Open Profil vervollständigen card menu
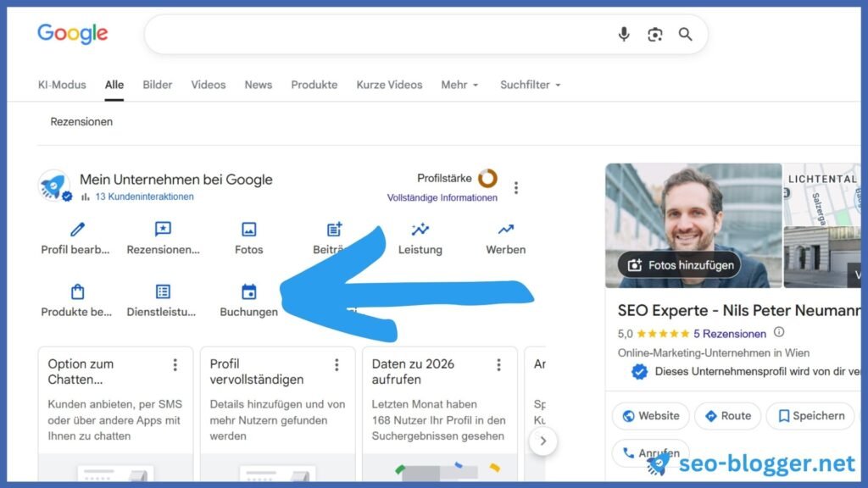Screen dimensions: 868x488 pos(337,364)
